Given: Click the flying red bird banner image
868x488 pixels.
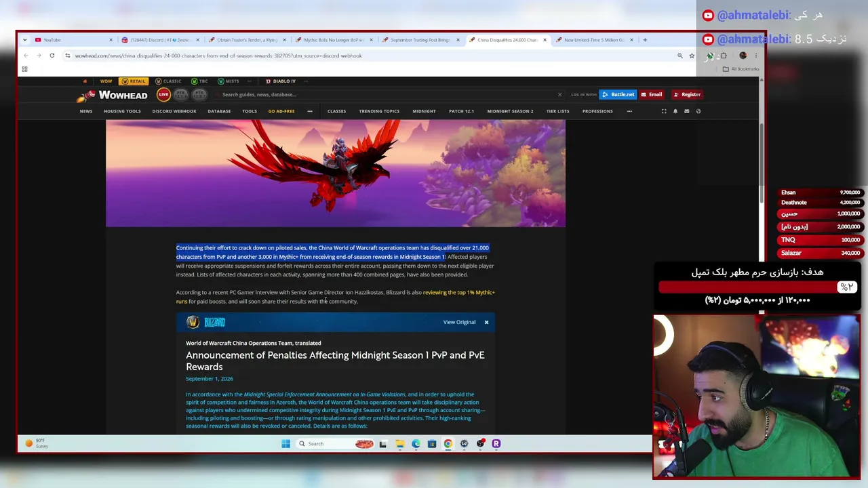Looking at the screenshot, I should pyautogui.click(x=335, y=173).
